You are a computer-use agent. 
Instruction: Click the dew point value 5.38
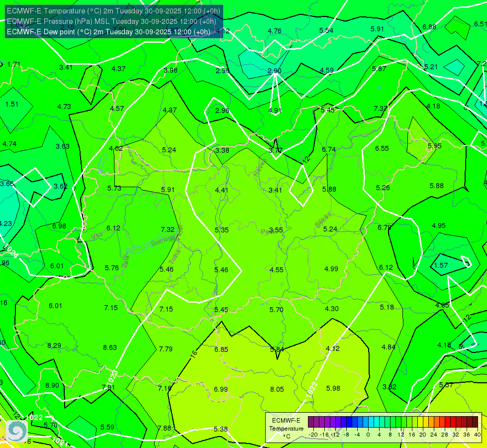(x=221, y=429)
